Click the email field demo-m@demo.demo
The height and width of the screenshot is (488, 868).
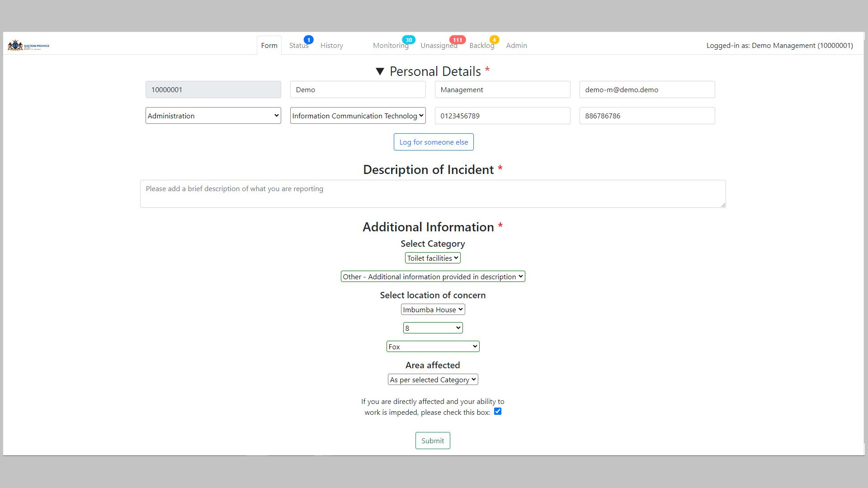(647, 89)
